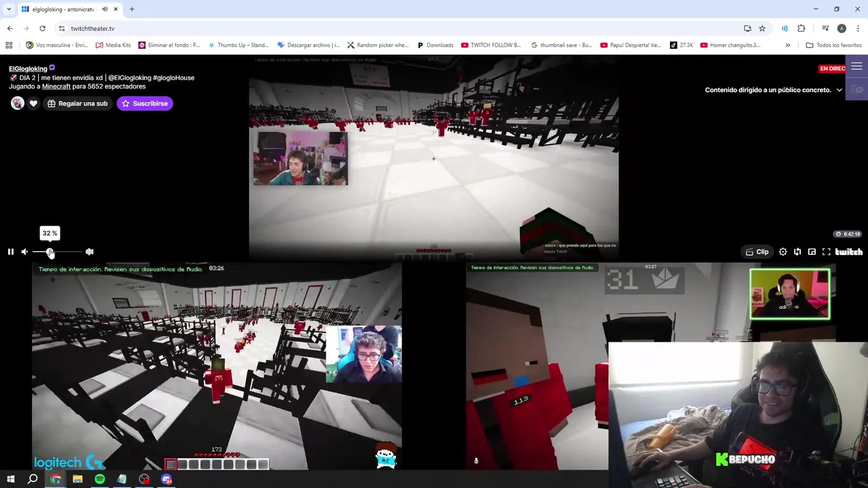868x488 pixels.
Task: Open Media Kits bookmark
Action: [x=113, y=45]
